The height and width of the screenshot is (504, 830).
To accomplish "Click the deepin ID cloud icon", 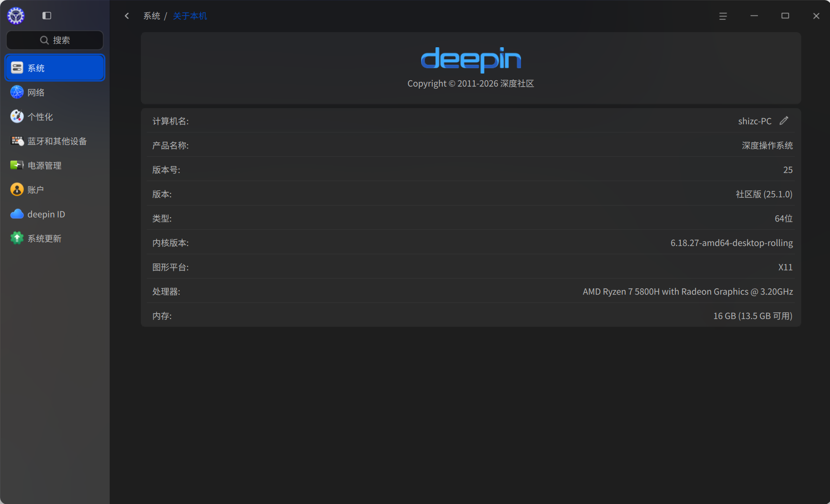I will (x=17, y=214).
